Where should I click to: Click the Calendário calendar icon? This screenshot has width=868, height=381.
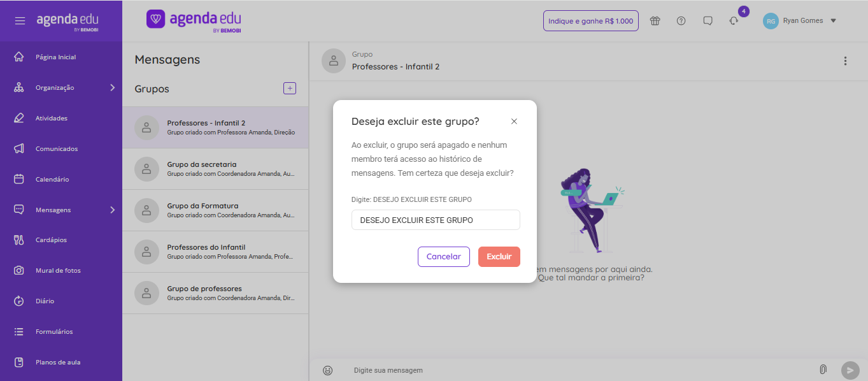point(18,179)
